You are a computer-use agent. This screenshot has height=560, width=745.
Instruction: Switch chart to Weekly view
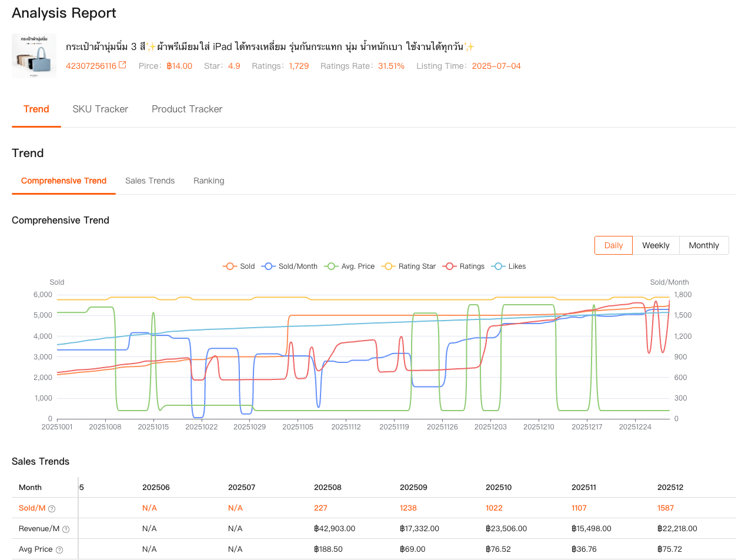point(656,245)
